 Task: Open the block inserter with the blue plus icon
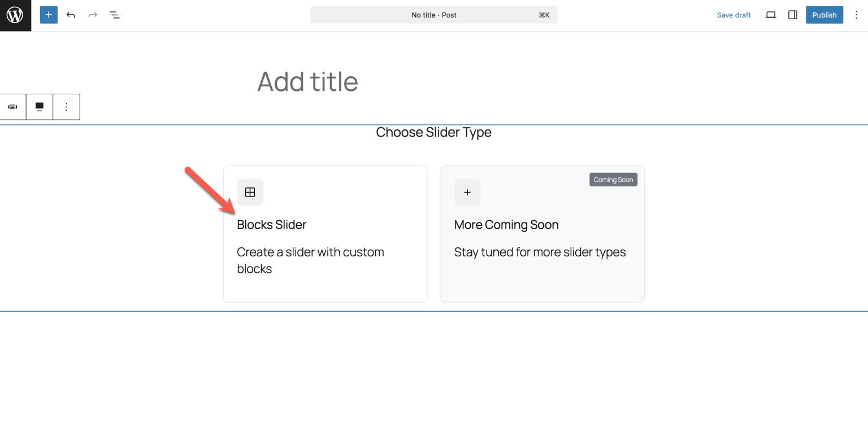point(48,15)
